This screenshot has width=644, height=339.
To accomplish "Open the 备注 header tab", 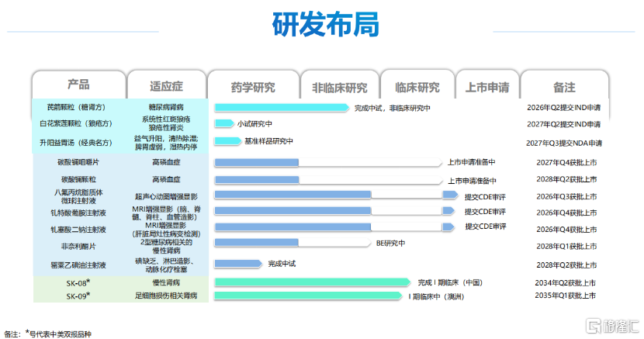I will pyautogui.click(x=563, y=87).
